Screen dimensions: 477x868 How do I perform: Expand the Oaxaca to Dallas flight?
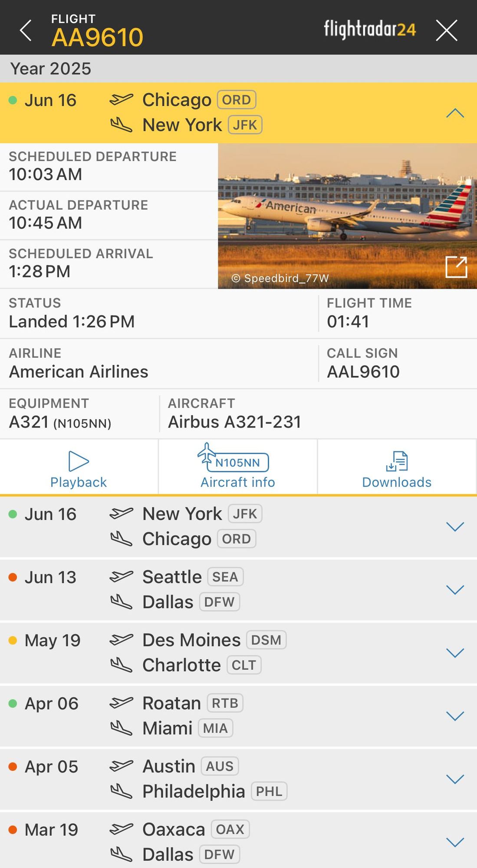click(x=455, y=842)
